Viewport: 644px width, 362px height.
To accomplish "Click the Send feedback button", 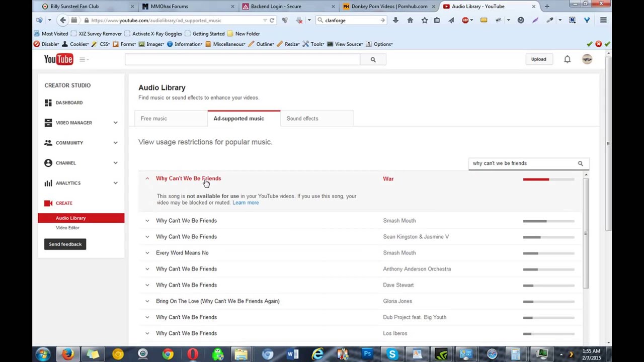I will 65,244.
